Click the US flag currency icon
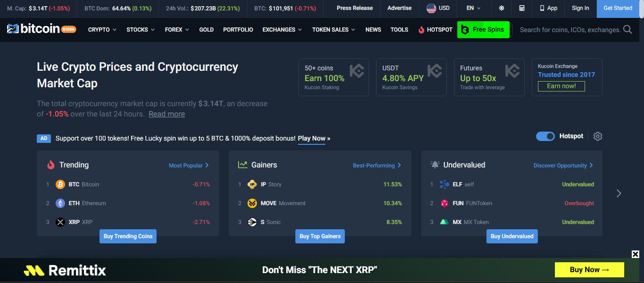The width and height of the screenshot is (644, 283). (431, 8)
